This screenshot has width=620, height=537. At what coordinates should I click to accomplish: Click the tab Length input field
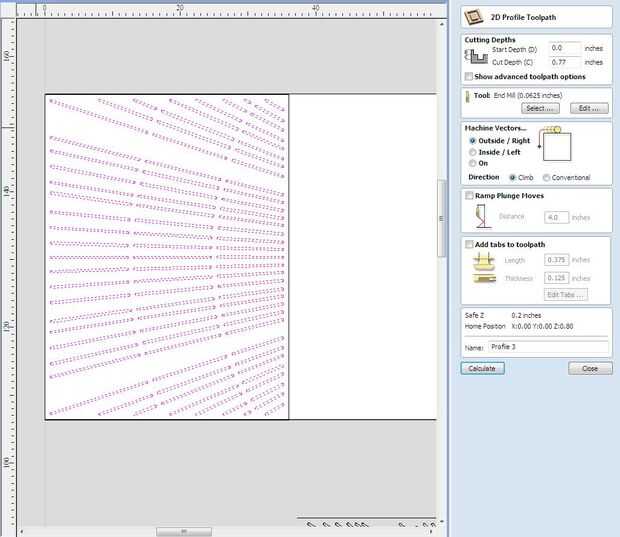coord(556,260)
